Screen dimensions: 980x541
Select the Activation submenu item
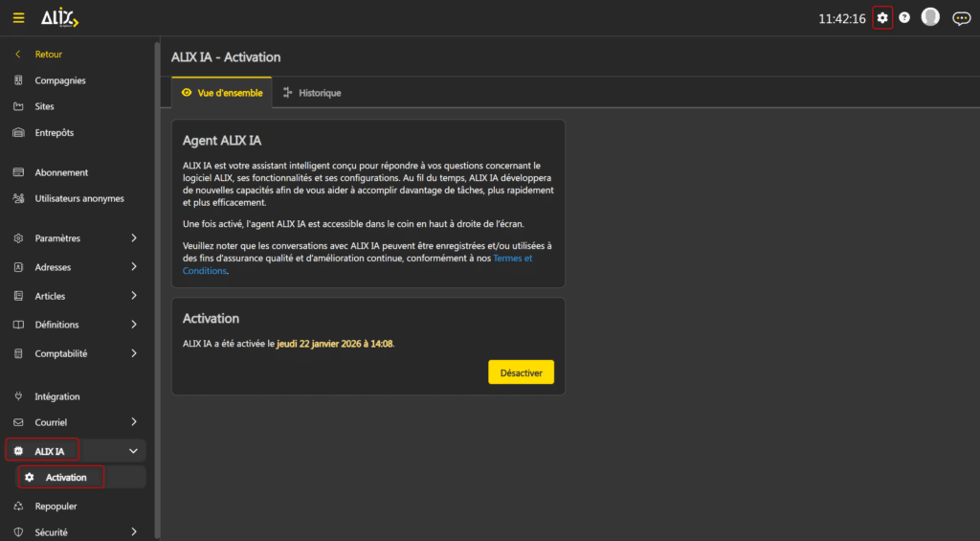[65, 477]
